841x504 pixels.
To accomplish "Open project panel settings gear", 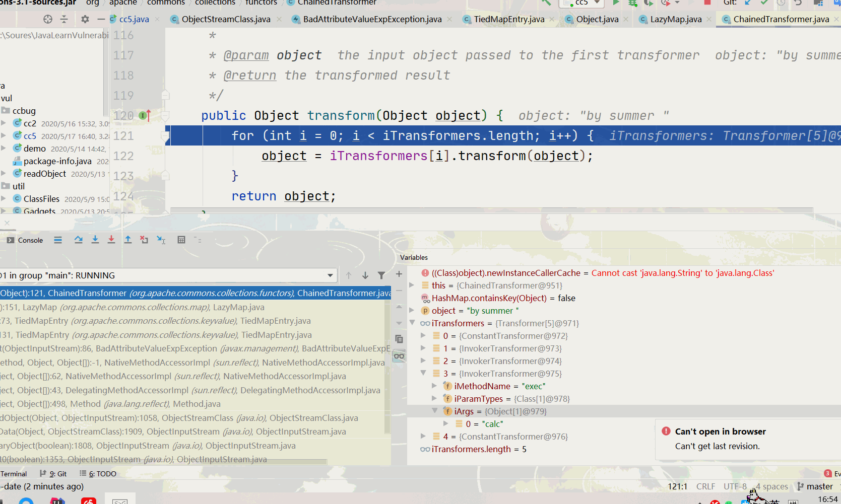I will click(x=85, y=19).
